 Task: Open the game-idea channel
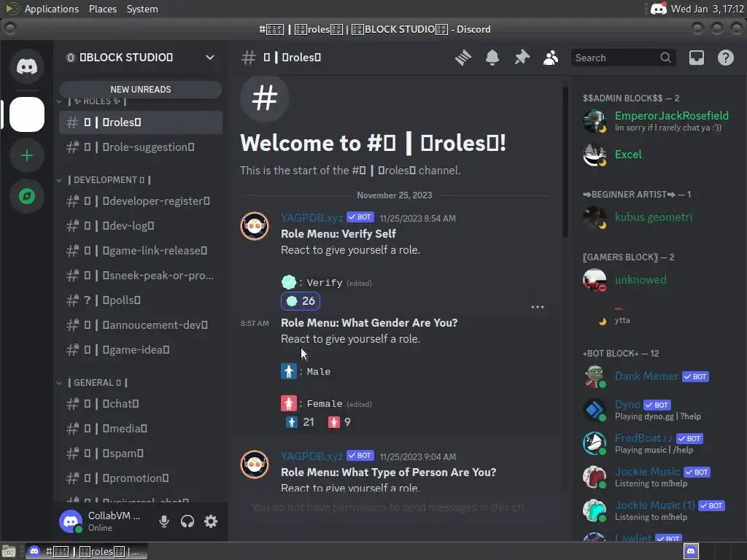(141, 349)
